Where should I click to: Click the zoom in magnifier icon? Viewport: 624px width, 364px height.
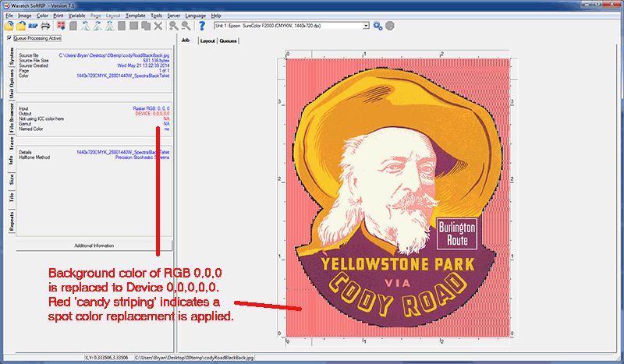[x=173, y=26]
